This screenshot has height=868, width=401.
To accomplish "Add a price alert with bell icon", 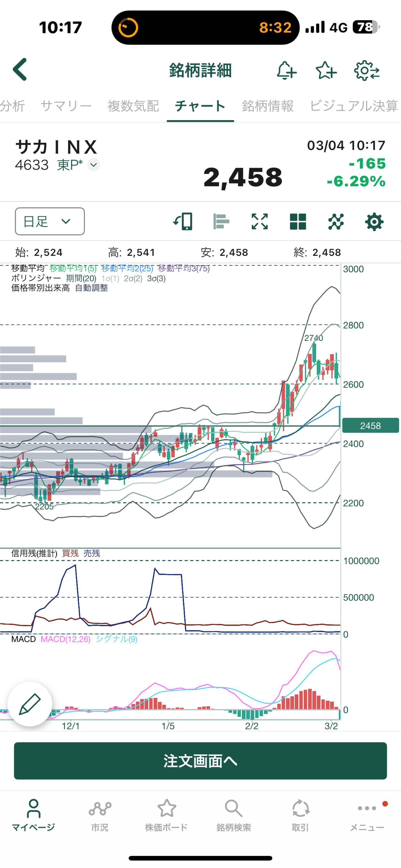I will tap(286, 70).
